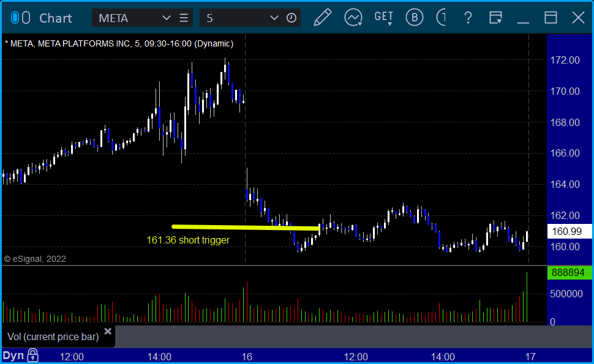The height and width of the screenshot is (364, 594).
Task: Select the yellow short trigger line
Action: click(245, 228)
